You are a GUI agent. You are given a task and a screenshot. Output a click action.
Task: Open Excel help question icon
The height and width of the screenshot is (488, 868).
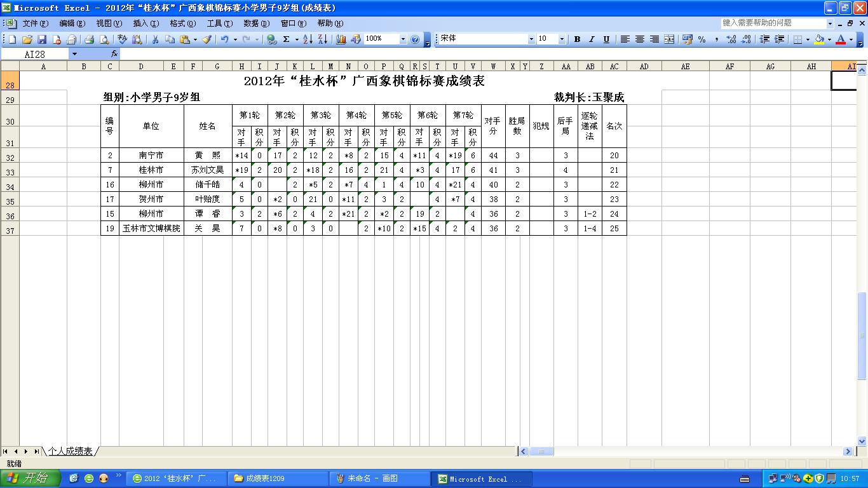416,39
